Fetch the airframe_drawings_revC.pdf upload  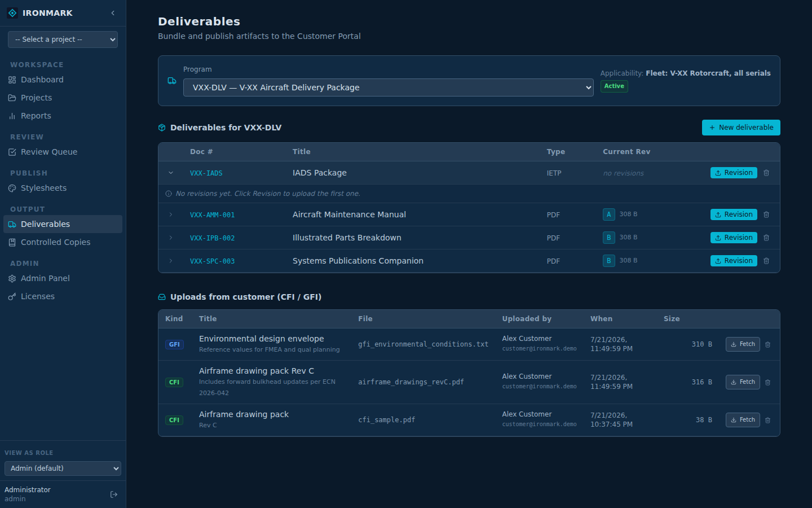[x=743, y=382]
